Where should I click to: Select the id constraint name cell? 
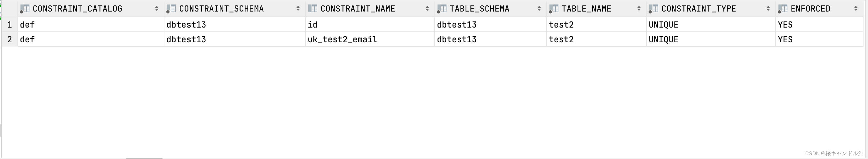point(370,25)
